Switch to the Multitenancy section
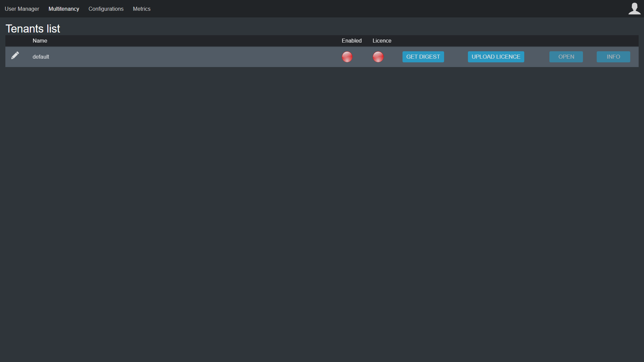644x362 pixels. click(x=64, y=9)
